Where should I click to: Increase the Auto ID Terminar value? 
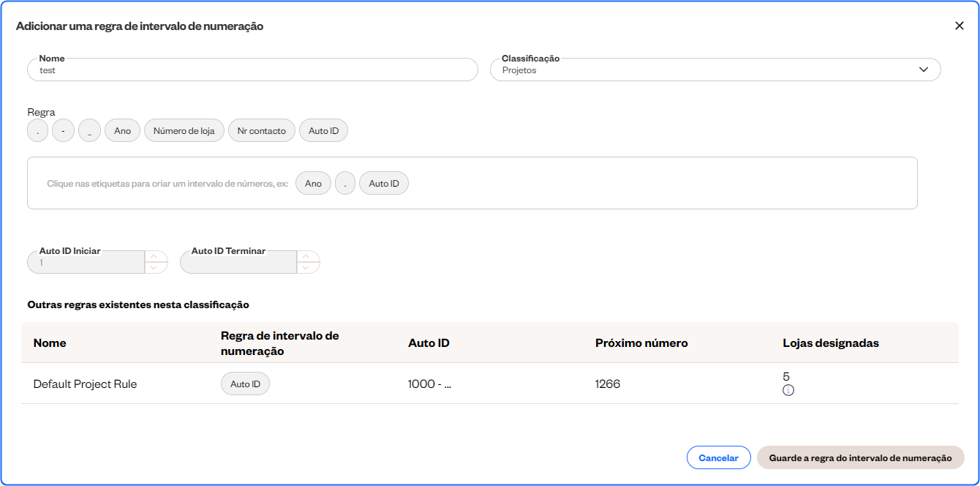(x=308, y=256)
